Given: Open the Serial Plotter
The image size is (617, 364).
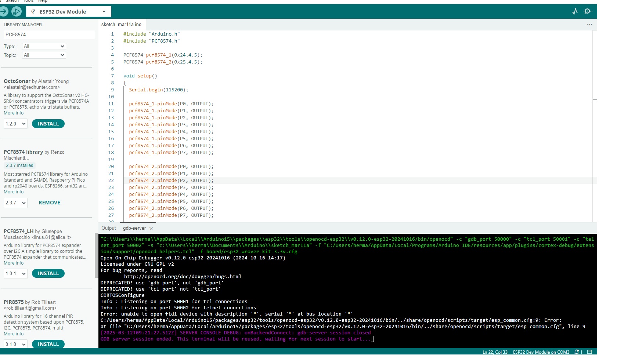Looking at the screenshot, I should (x=575, y=12).
